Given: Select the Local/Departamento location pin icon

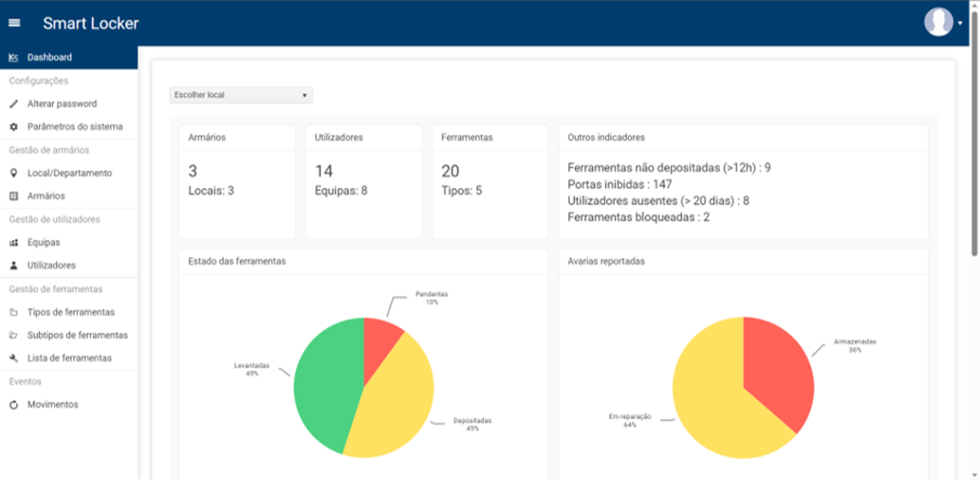Looking at the screenshot, I should click(14, 173).
